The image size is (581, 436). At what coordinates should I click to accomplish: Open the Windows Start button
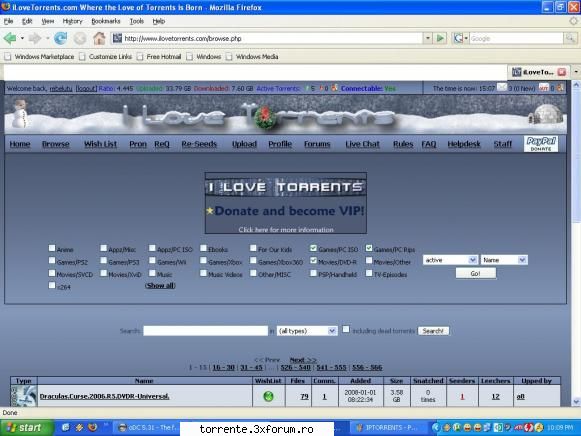[25, 428]
